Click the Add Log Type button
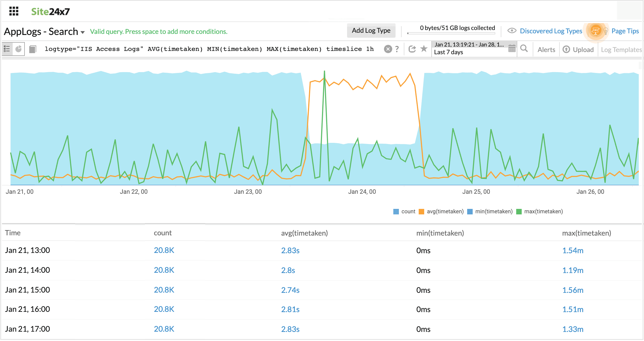The height and width of the screenshot is (341, 644). pos(371,30)
